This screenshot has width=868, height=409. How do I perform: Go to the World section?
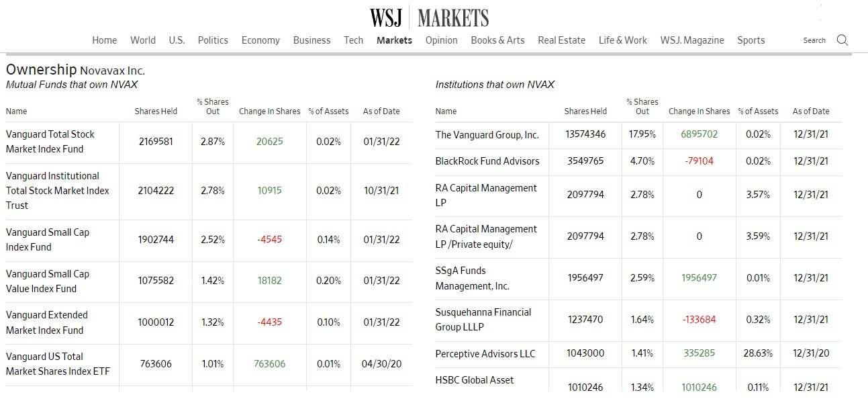(143, 40)
